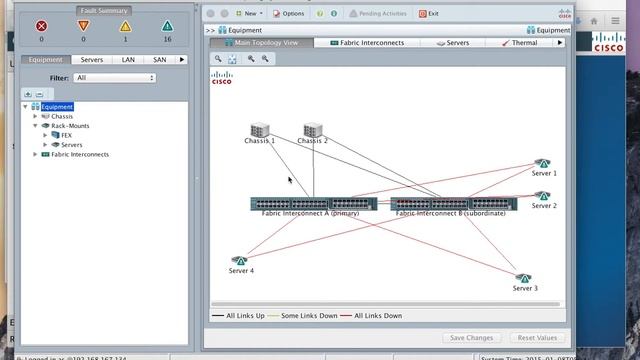Collapse the Rack-Mounts tree node
640x360 pixels.
tap(35, 126)
